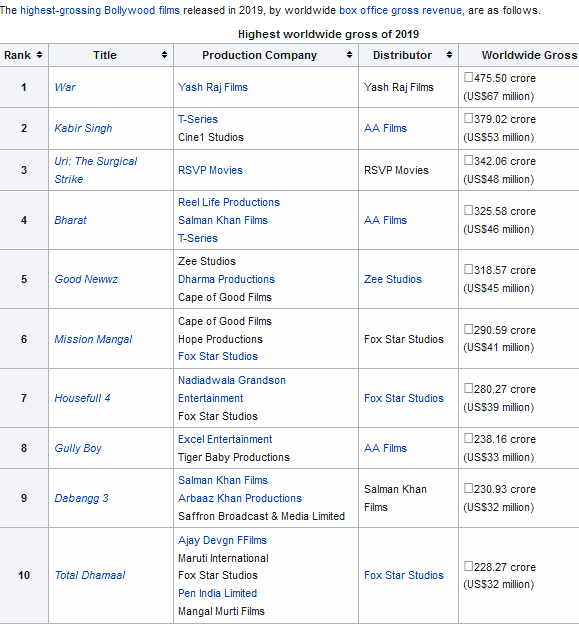Open Salman Khan Films link in Dabangg 3 row
This screenshot has width=579, height=628.
click(x=223, y=480)
